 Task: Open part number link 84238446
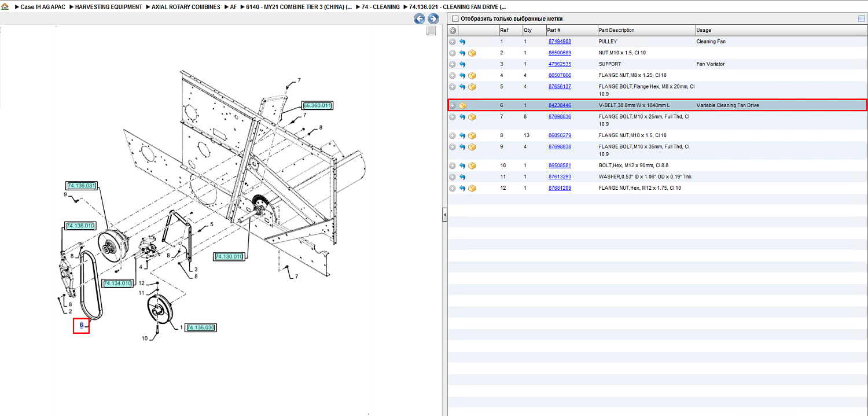point(560,106)
